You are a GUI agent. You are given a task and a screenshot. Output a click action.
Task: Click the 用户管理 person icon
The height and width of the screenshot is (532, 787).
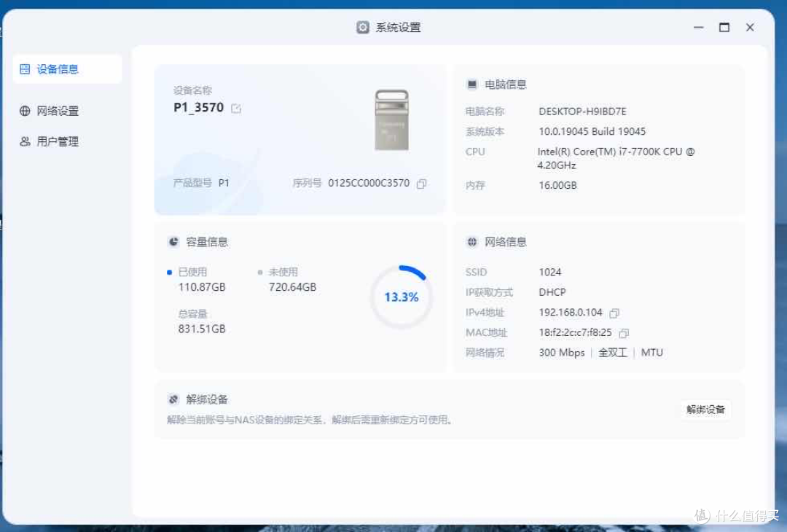tap(25, 141)
